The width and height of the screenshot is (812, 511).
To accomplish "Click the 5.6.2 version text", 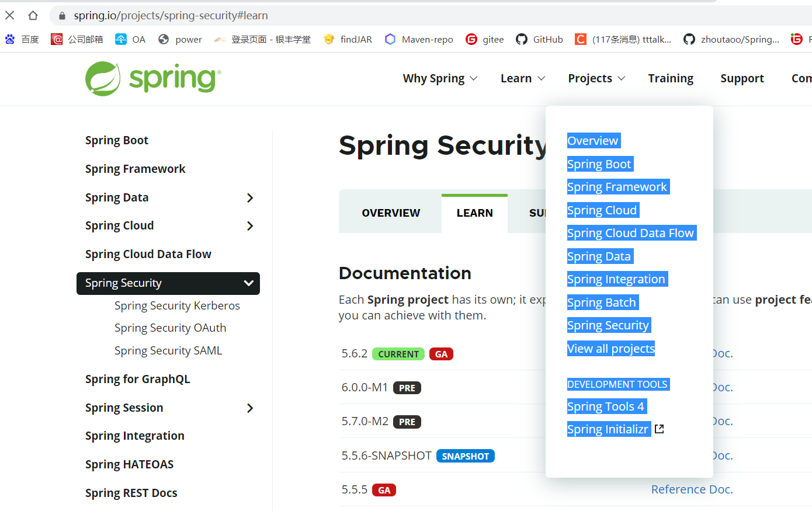I will (355, 353).
